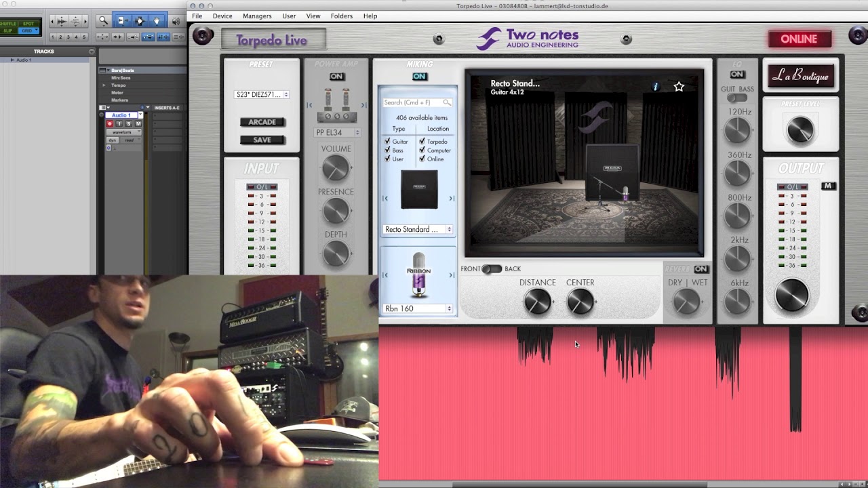Screen dimensions: 868x488
Task: Open the Folders menu
Action: 342,16
